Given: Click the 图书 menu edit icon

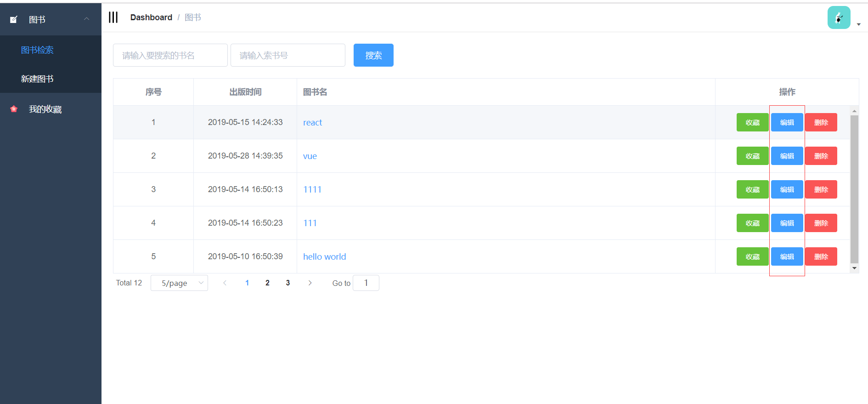Looking at the screenshot, I should point(14,19).
